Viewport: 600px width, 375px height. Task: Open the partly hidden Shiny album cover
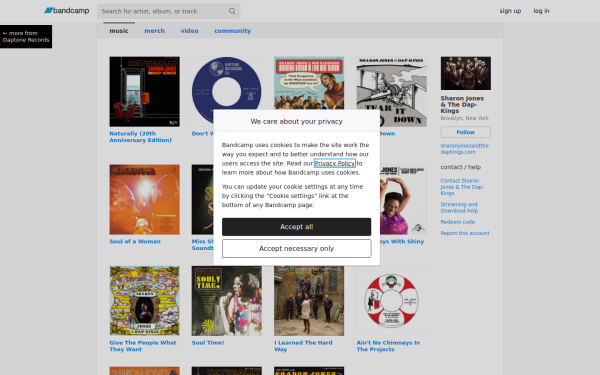tap(403, 199)
